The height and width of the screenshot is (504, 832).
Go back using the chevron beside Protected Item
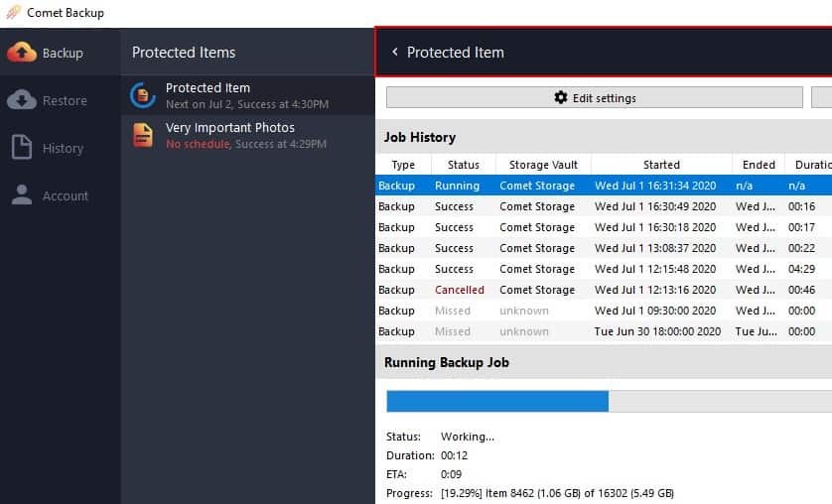click(x=394, y=52)
